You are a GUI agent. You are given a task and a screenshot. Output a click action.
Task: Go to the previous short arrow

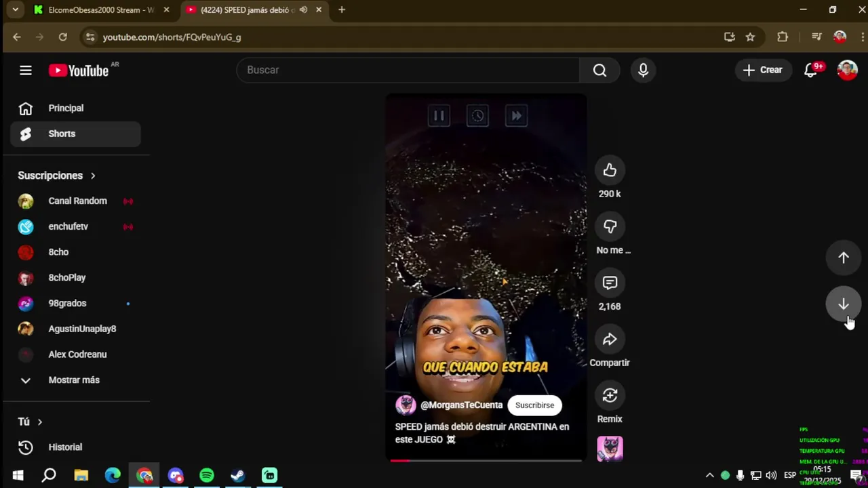pos(843,258)
